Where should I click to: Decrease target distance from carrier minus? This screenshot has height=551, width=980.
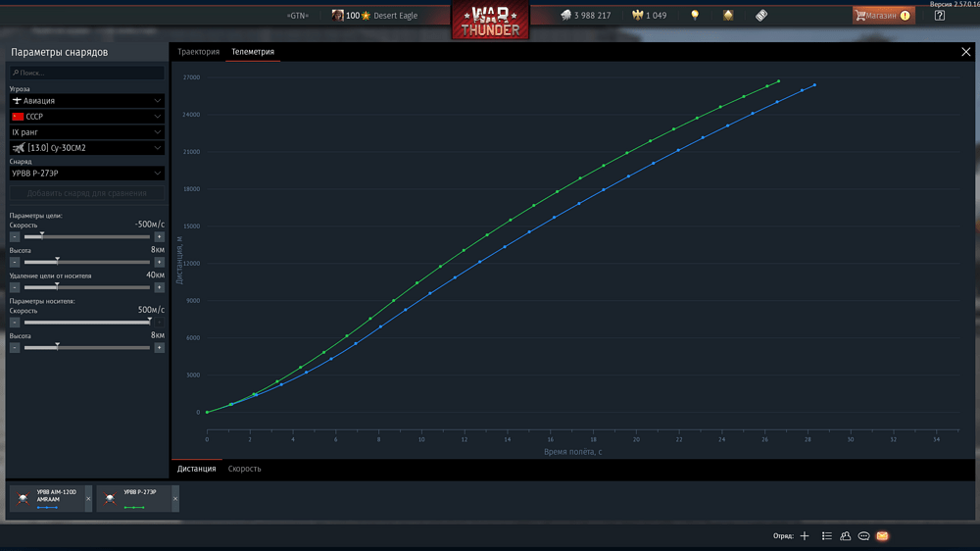15,287
